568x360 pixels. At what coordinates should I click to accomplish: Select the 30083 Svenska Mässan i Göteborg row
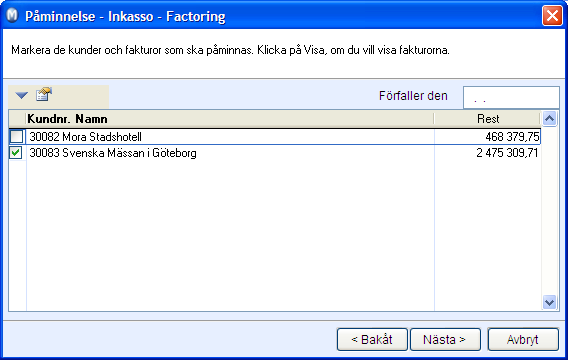point(275,153)
